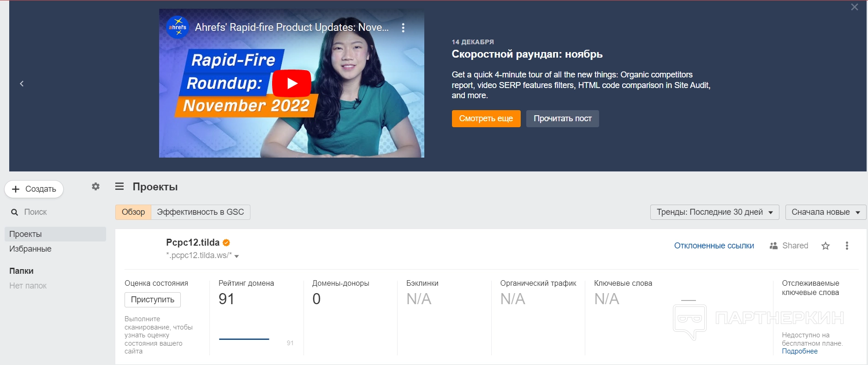
Task: Click the verified badge next to Pcpc12.tilda
Action: [226, 242]
